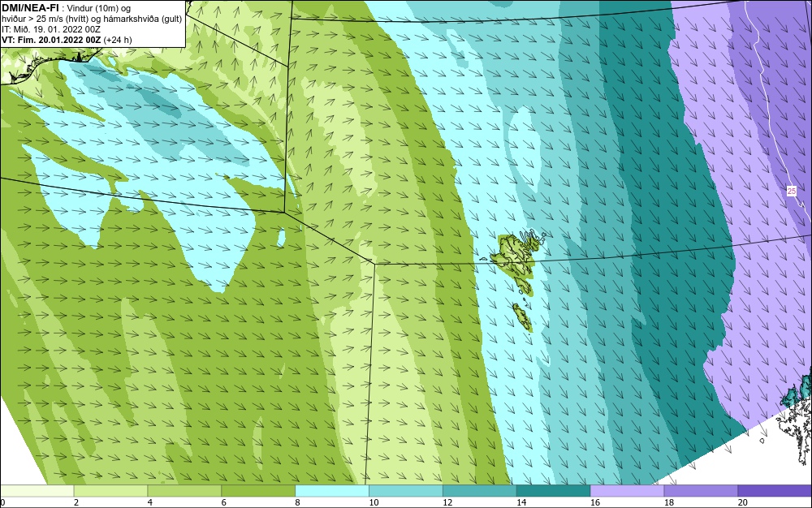Click the 4–6 m/s green legend swatch

(184, 491)
